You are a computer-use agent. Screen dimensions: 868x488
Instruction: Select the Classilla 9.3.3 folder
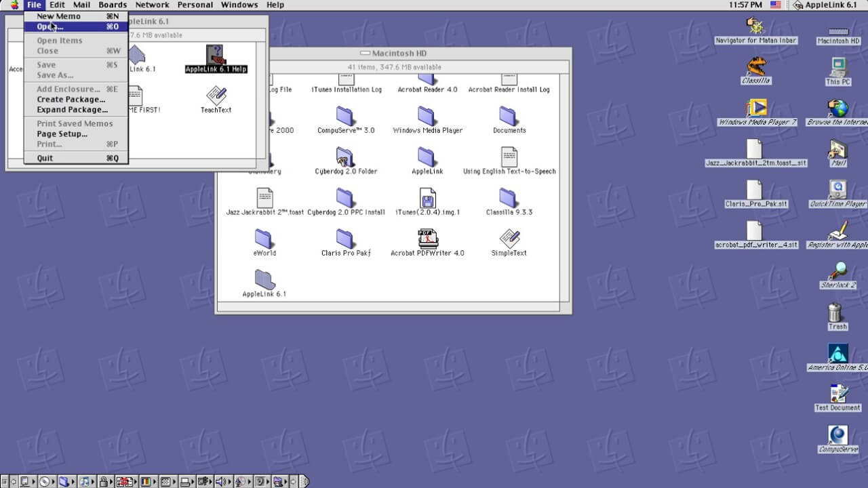(x=509, y=202)
